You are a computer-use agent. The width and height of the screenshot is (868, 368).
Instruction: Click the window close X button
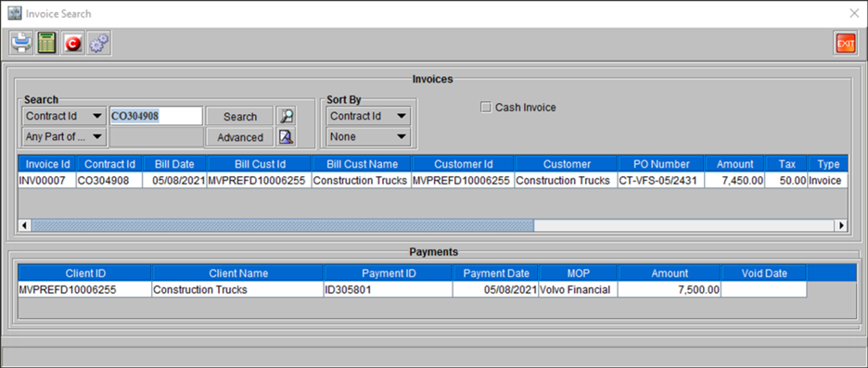pyautogui.click(x=855, y=13)
